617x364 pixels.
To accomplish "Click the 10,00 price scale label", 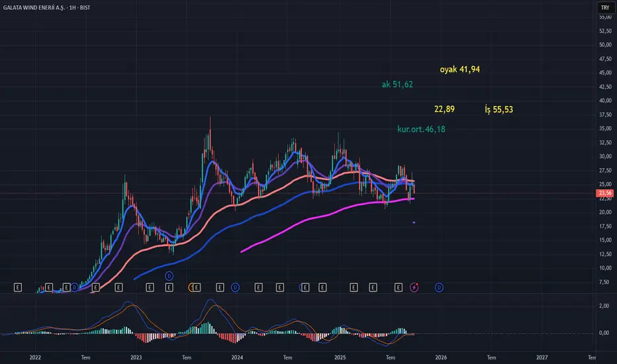I will click(605, 267).
